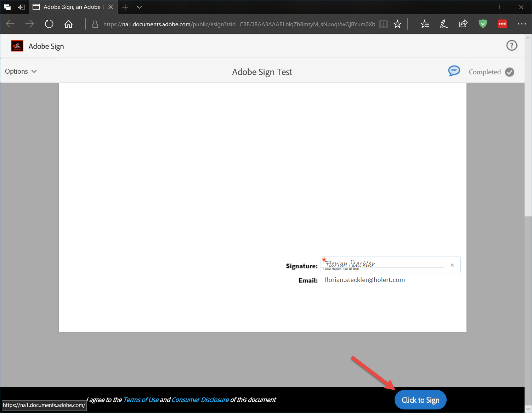The width and height of the screenshot is (532, 413).
Task: Open the Terms of Use link
Action: [141, 400]
